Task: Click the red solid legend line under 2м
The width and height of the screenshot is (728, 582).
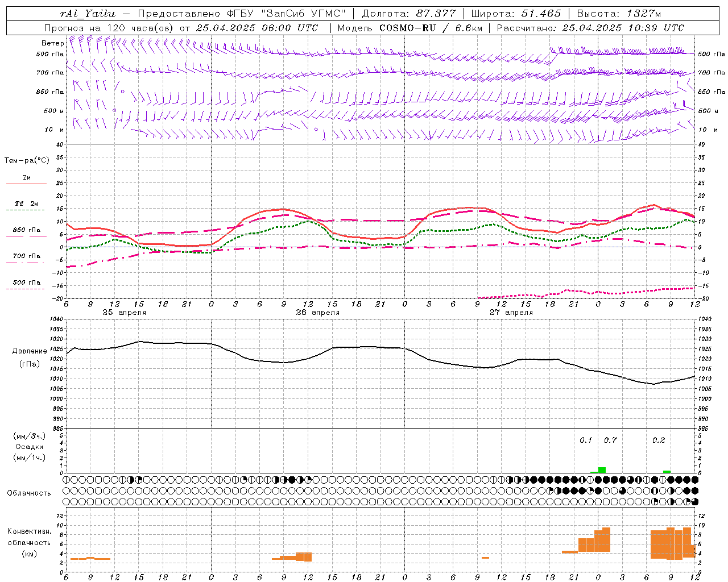Action: click(26, 184)
